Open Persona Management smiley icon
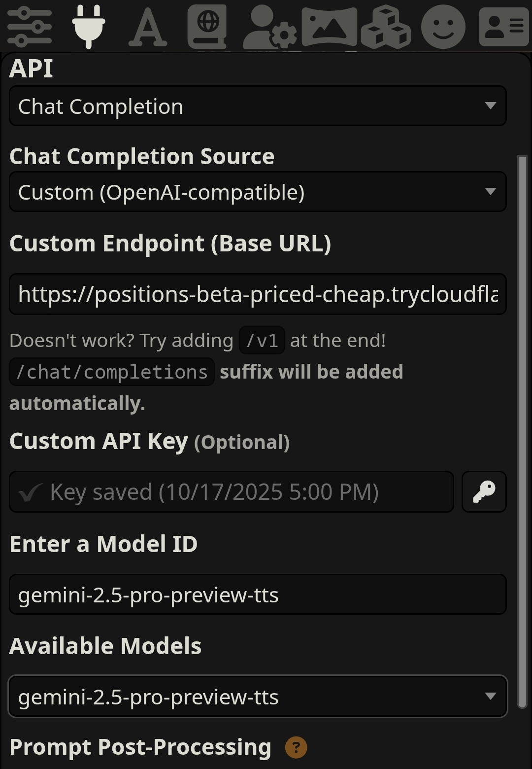The height and width of the screenshot is (769, 532). pyautogui.click(x=443, y=27)
